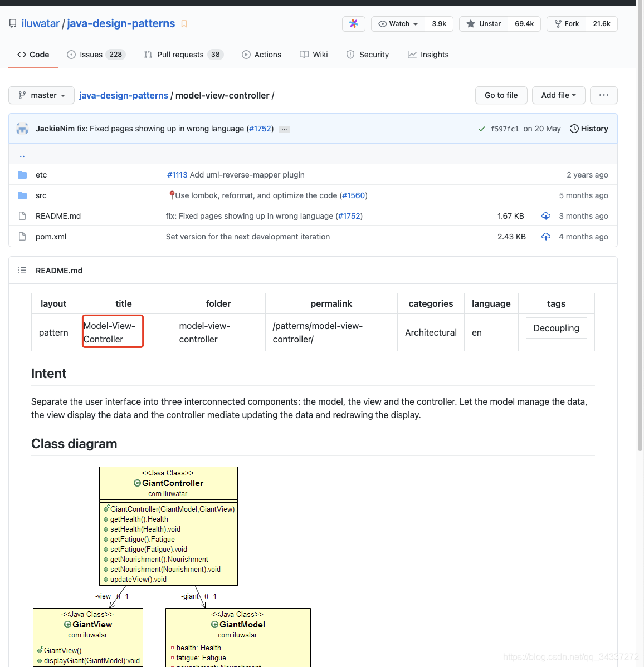Click the colorful star extension icon
The image size is (644, 667).
pyautogui.click(x=354, y=24)
